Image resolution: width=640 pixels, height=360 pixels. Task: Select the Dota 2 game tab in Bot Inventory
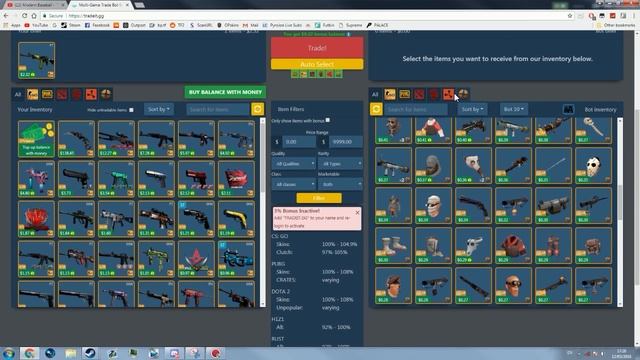click(x=419, y=94)
